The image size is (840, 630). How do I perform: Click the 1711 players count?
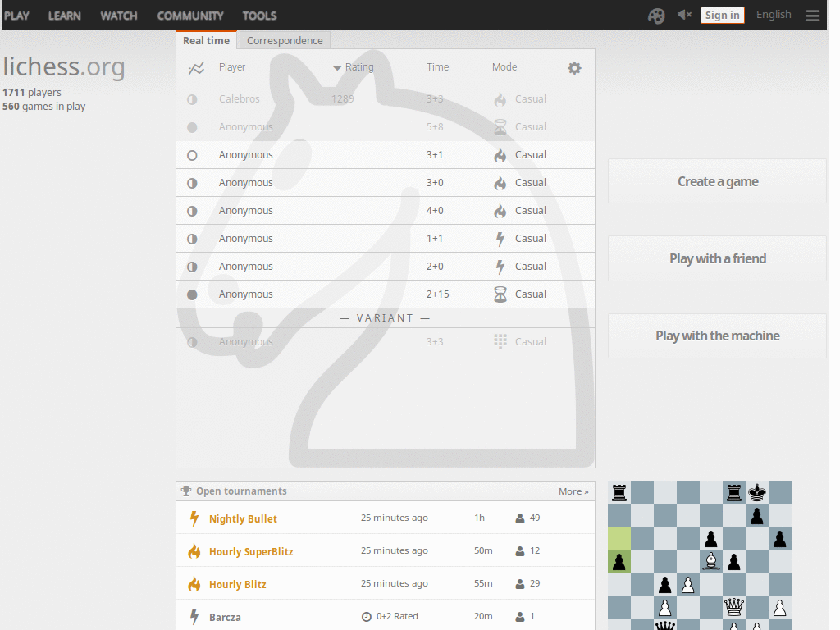pyautogui.click(x=32, y=92)
